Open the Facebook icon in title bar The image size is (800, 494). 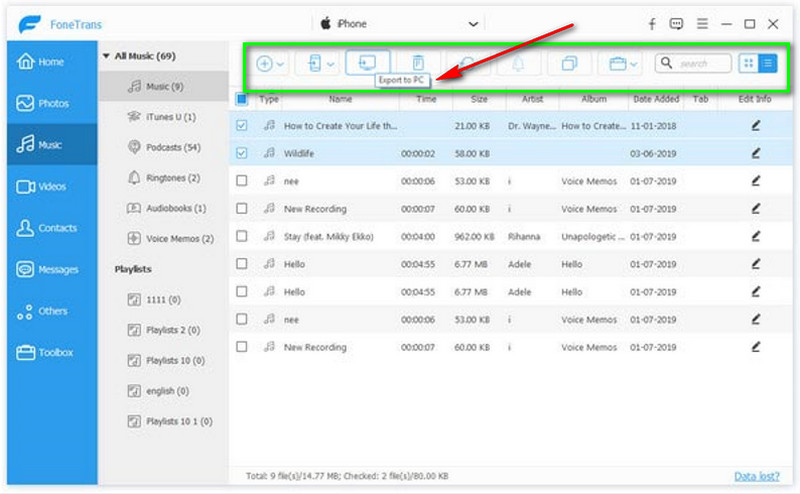pos(652,23)
